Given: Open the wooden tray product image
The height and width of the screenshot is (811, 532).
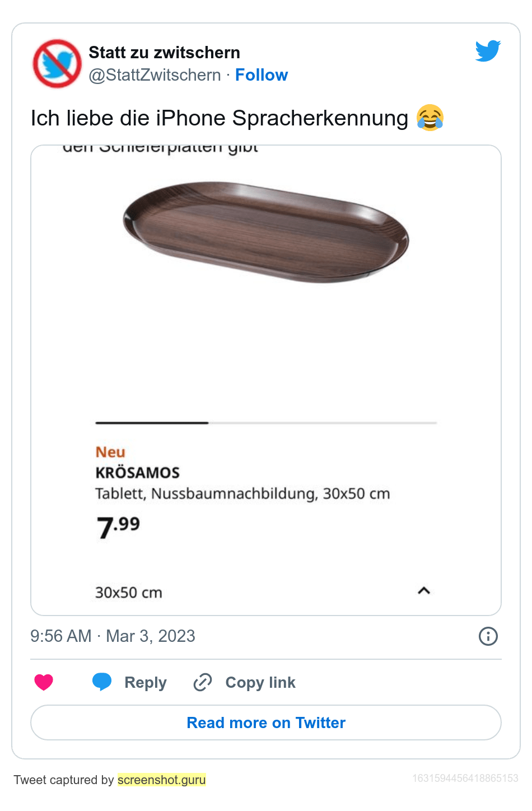Looking at the screenshot, I should pos(266,231).
